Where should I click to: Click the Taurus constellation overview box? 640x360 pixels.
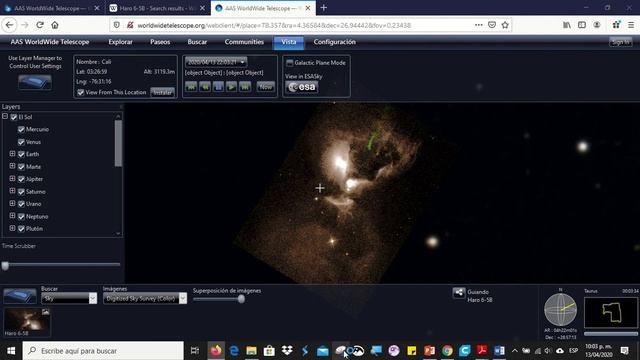tap(611, 312)
